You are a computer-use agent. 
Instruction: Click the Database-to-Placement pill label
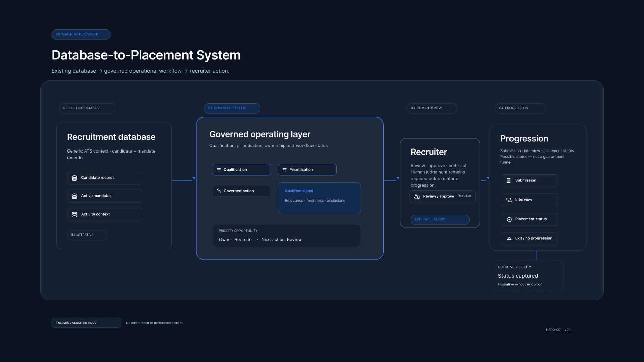[x=81, y=35]
